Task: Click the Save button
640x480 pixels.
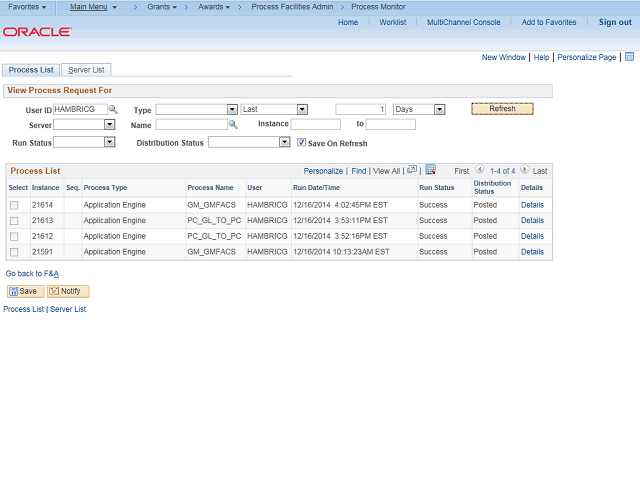Action: pyautogui.click(x=25, y=291)
